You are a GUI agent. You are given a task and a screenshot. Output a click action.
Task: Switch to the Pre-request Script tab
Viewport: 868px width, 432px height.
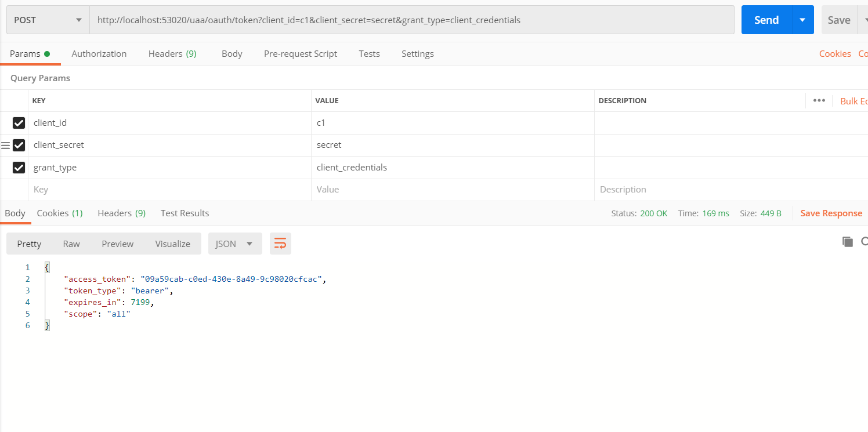[x=300, y=54]
